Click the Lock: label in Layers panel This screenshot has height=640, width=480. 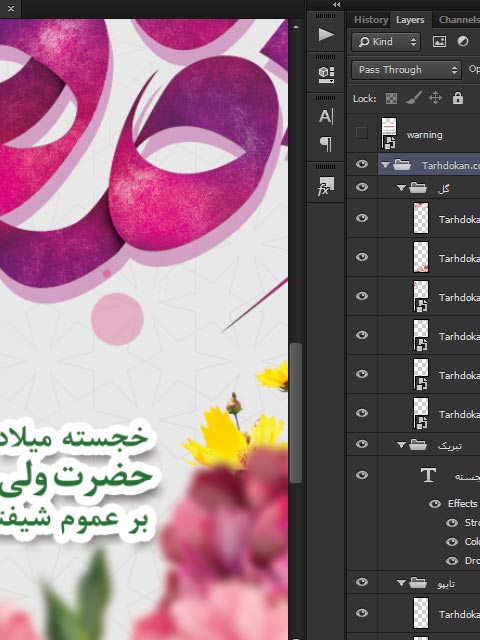coord(364,99)
